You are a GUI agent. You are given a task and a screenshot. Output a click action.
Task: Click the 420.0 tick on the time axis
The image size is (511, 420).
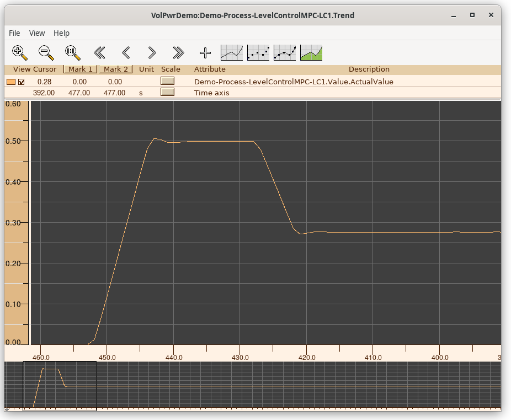coord(307,358)
